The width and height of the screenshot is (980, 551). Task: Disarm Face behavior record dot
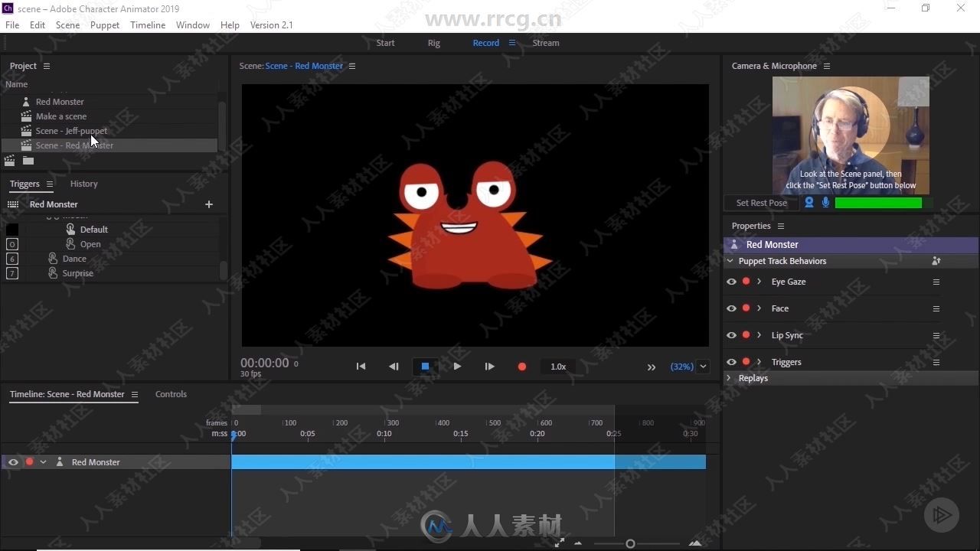coord(746,308)
